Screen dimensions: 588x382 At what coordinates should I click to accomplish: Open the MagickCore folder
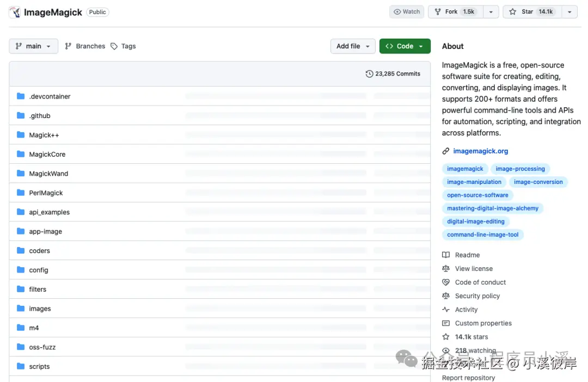click(x=47, y=154)
